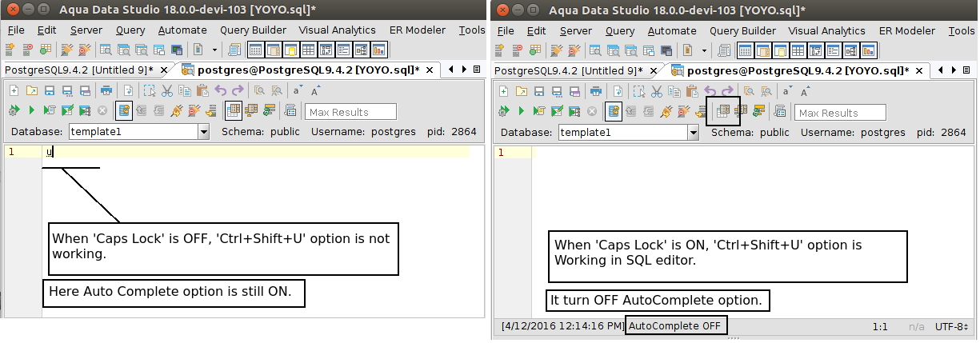Toggle four-cell grid layout button in left window
980x343 pixels.
click(x=308, y=49)
